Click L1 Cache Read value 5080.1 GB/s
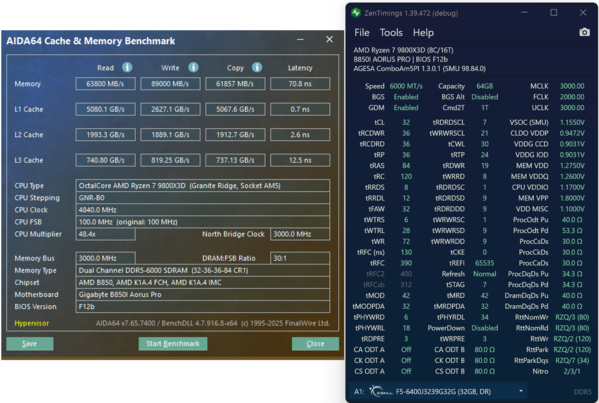 (105, 109)
